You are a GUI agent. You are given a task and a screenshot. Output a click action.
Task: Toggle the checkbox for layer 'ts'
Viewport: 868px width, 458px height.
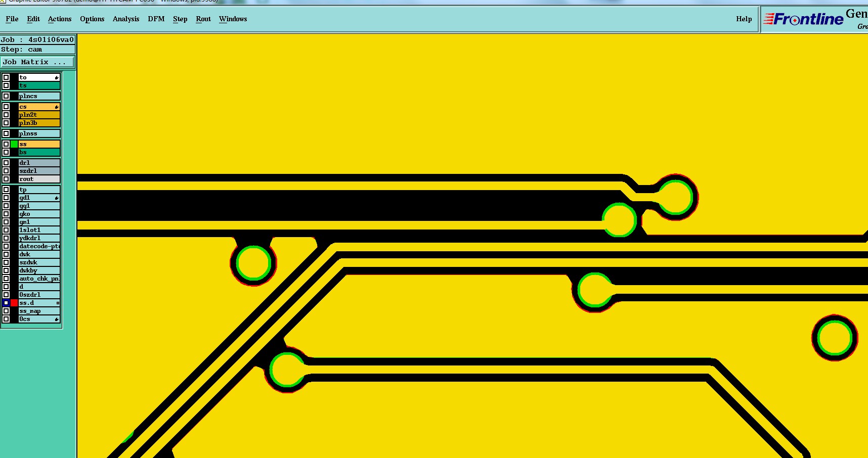tap(6, 85)
